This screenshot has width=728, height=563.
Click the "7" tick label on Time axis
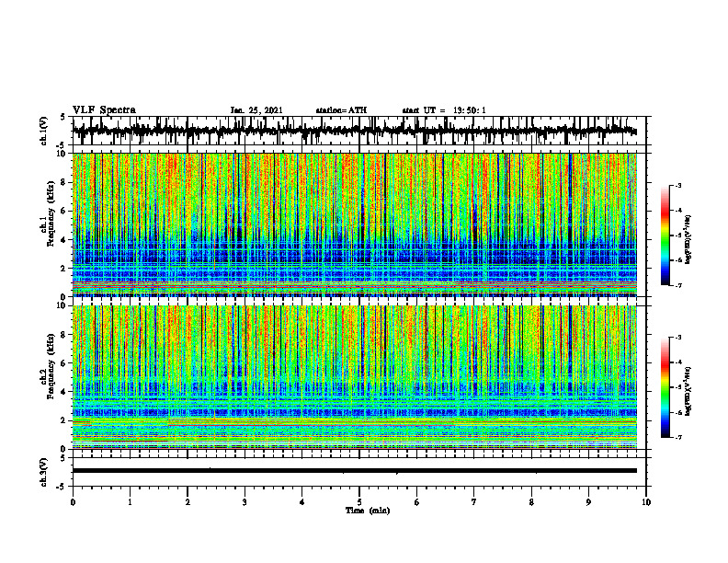pos(474,502)
